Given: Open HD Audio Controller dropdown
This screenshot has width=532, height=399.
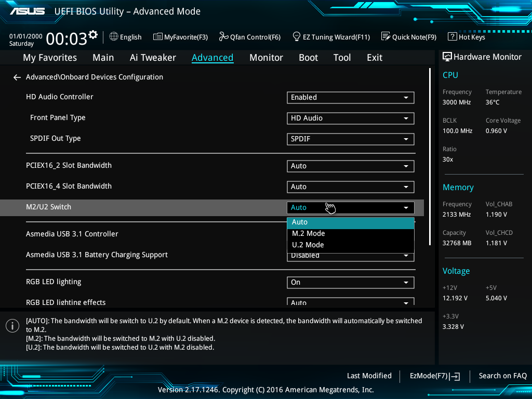Looking at the screenshot, I should coord(351,97).
